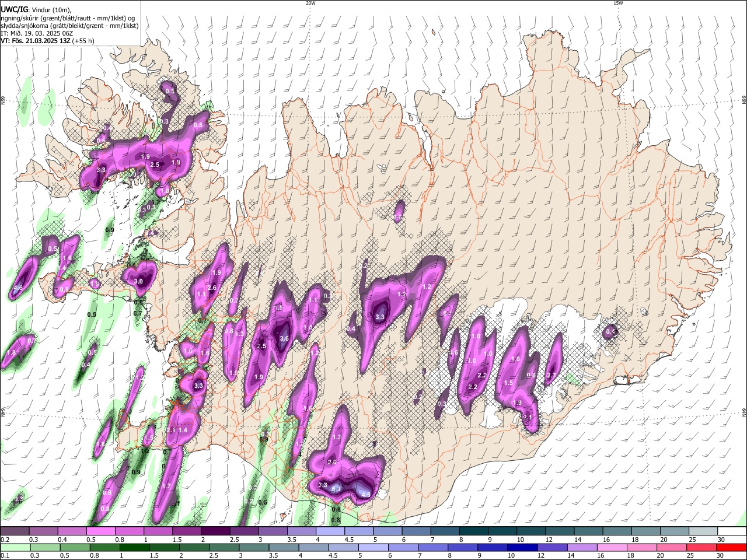Click the '0.2' label under the top legend row

4,540
